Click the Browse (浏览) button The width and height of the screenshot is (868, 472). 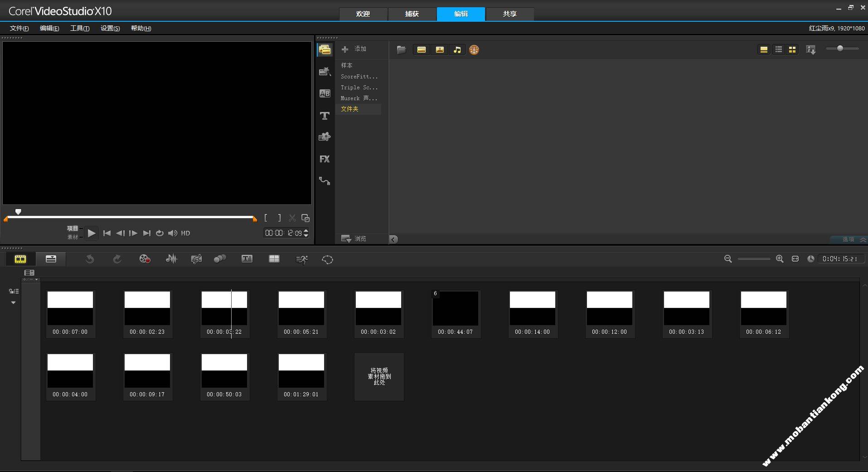coord(354,238)
